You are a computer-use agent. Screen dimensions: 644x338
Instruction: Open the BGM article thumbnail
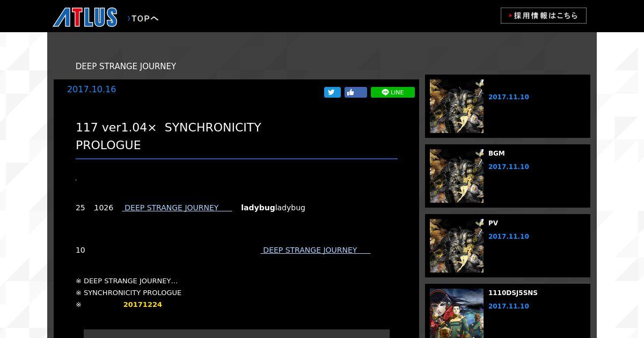point(457,176)
